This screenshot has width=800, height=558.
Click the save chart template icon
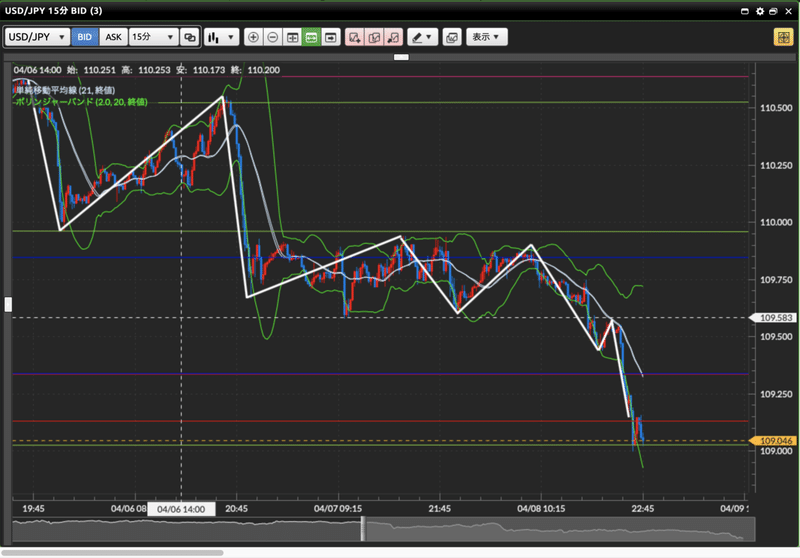pyautogui.click(x=452, y=37)
